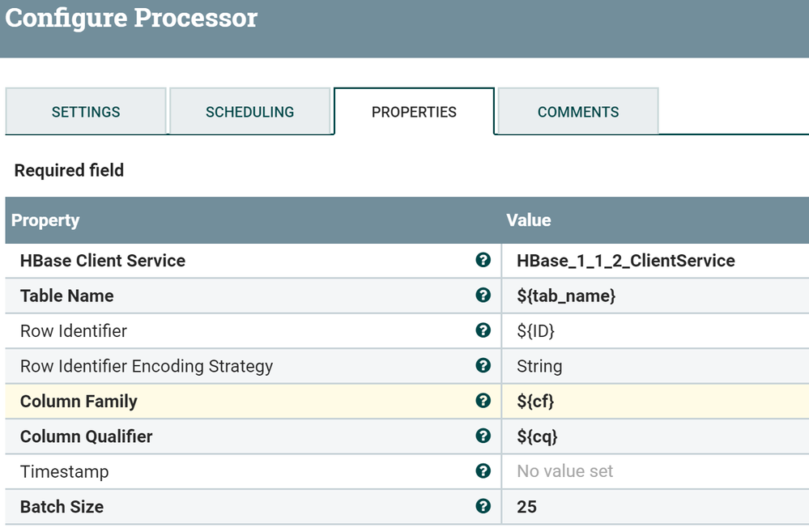The width and height of the screenshot is (809, 532).
Task: Edit the ${tab_name} table name value
Action: [x=566, y=296]
